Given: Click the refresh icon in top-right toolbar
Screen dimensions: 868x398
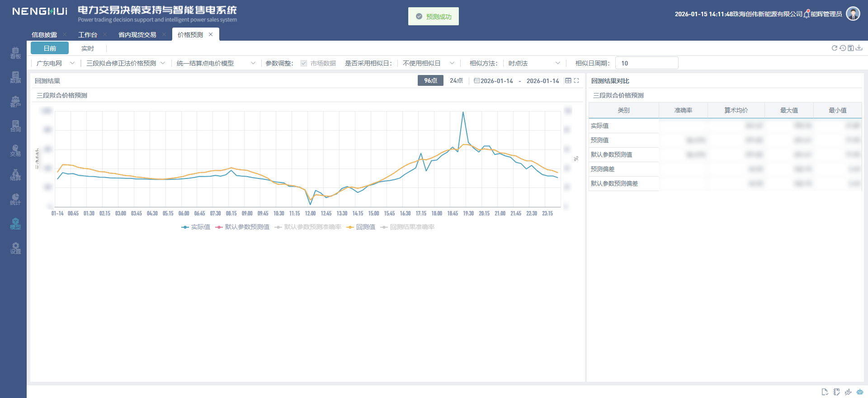Looking at the screenshot, I should pos(834,48).
